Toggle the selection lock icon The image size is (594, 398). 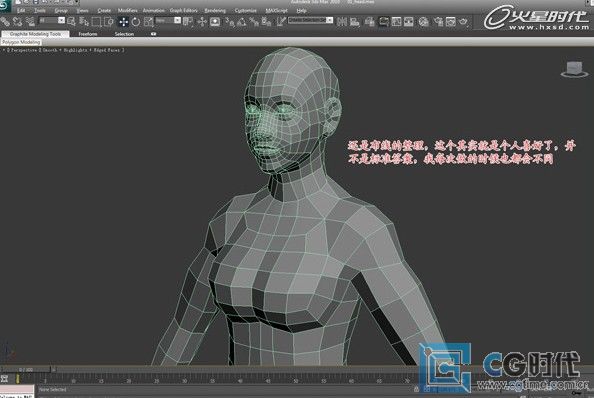[x=416, y=389]
